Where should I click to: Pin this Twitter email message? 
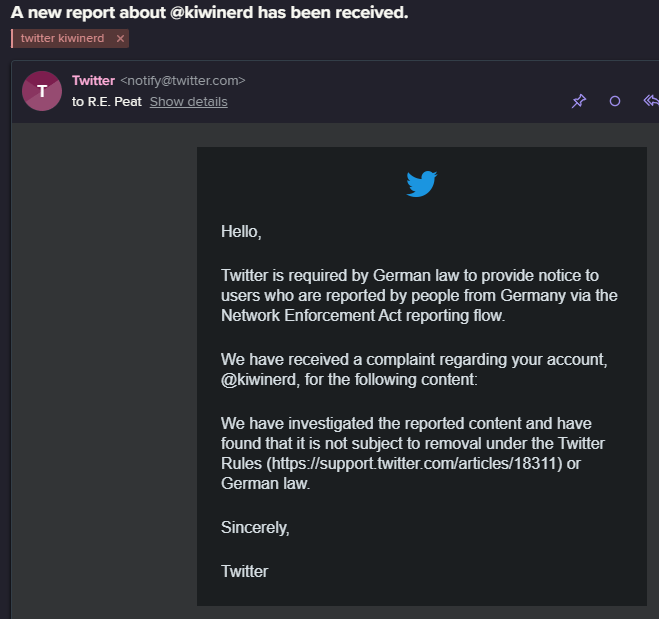click(579, 101)
